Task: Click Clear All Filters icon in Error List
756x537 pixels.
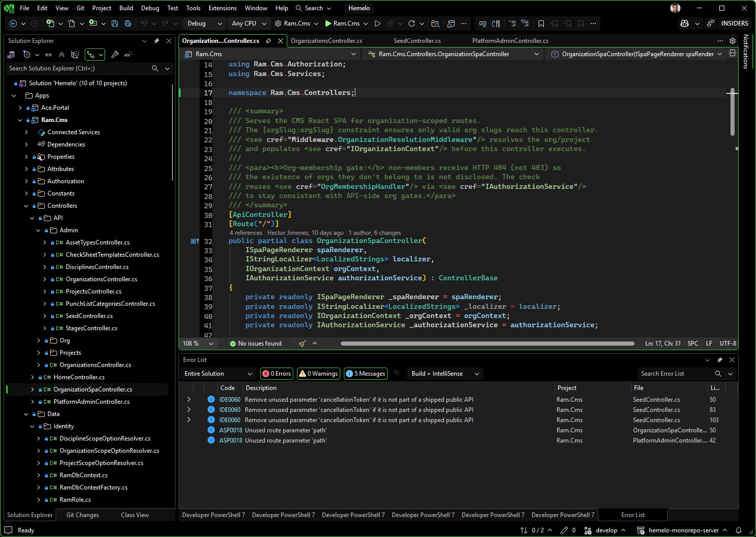Action: (x=396, y=374)
